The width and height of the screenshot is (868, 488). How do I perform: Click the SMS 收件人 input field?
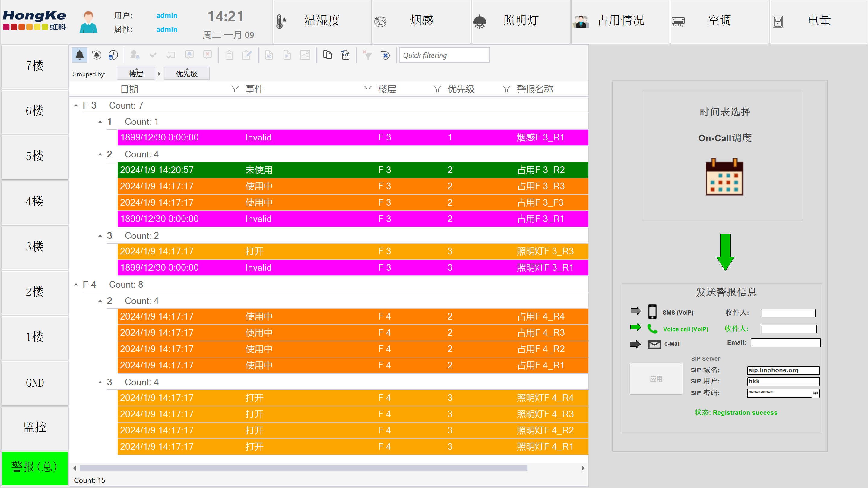pyautogui.click(x=788, y=313)
